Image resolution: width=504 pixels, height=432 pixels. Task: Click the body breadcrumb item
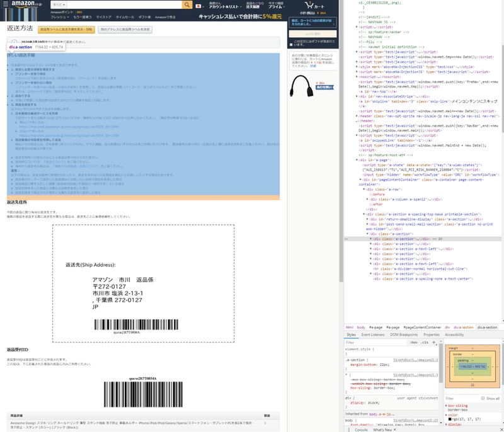coord(361,327)
